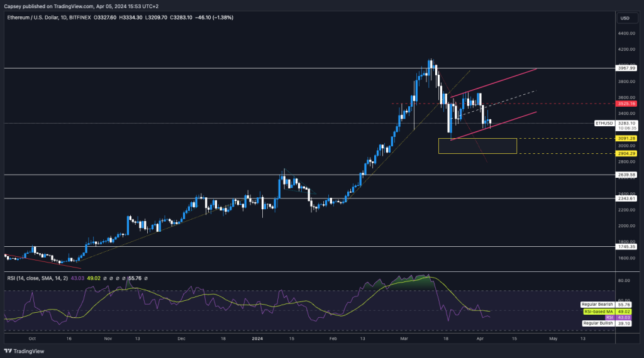
Task: Click the 2200.00 price axis tick
Action: (626, 210)
